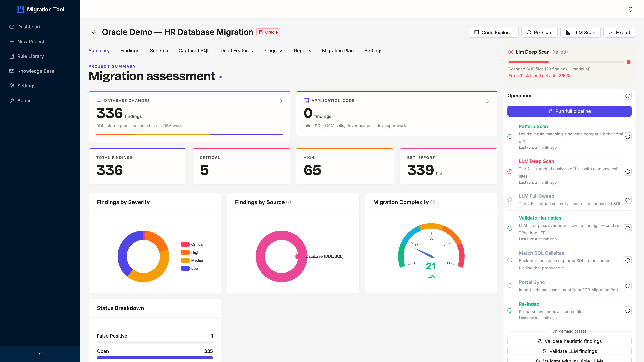The height and width of the screenshot is (362, 644).
Task: Click LLM Deep Scan failed status icon
Action: click(x=510, y=172)
